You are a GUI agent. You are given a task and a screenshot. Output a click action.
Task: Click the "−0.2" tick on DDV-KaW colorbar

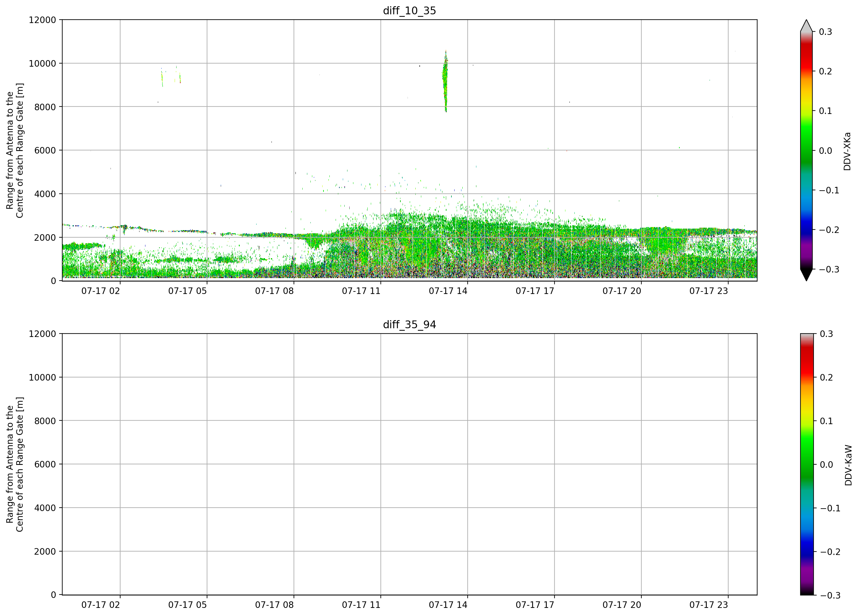coord(830,552)
